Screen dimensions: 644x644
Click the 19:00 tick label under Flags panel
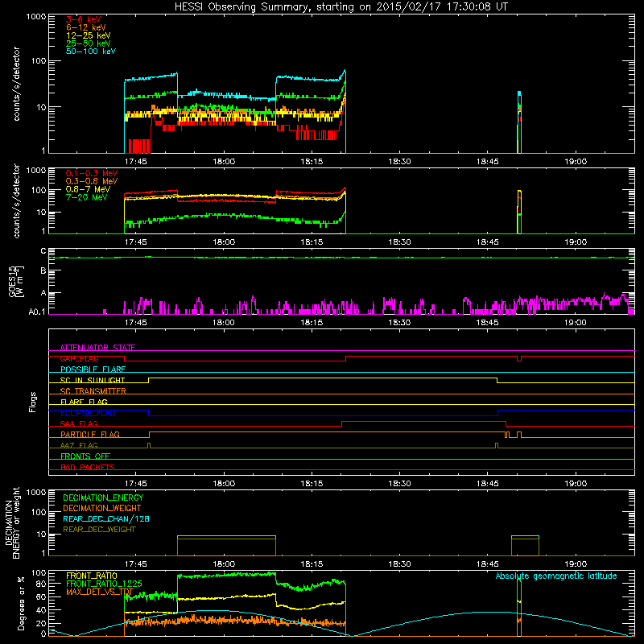tap(576, 484)
